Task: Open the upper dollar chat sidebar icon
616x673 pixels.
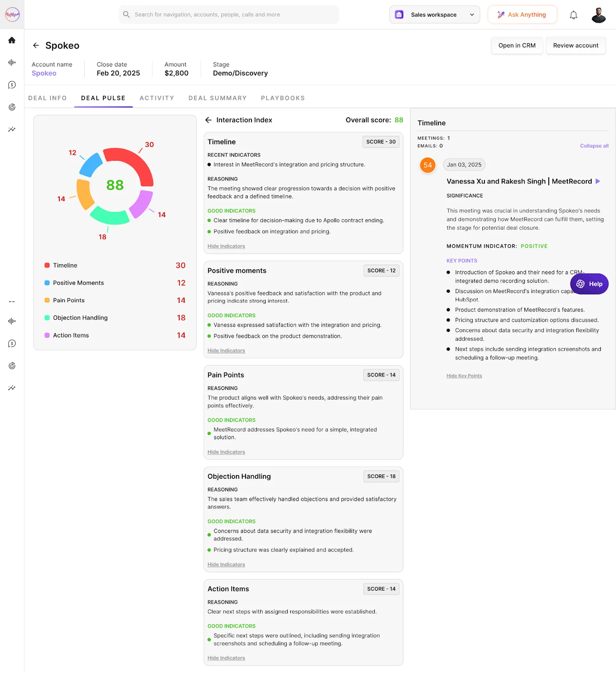Action: [12, 85]
